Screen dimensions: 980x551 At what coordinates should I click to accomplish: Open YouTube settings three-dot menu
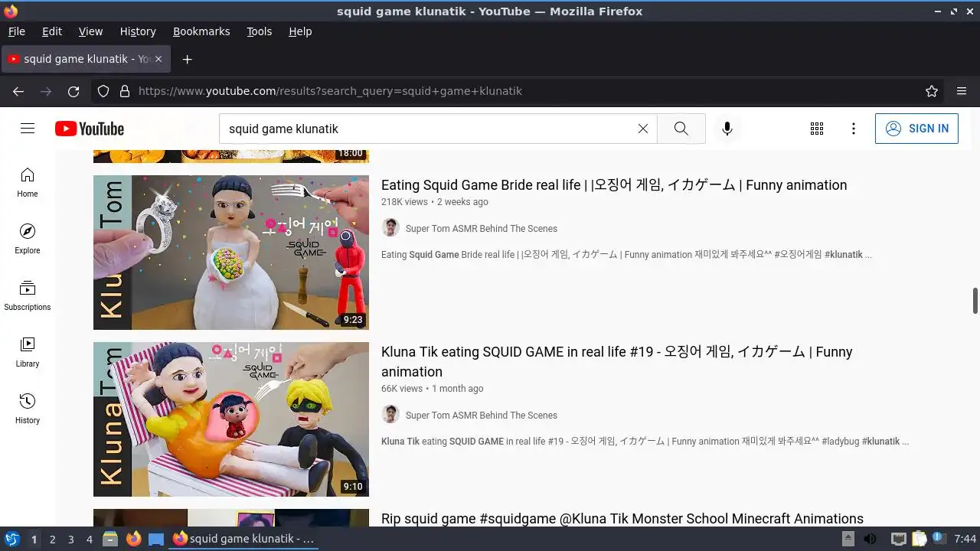click(x=854, y=129)
